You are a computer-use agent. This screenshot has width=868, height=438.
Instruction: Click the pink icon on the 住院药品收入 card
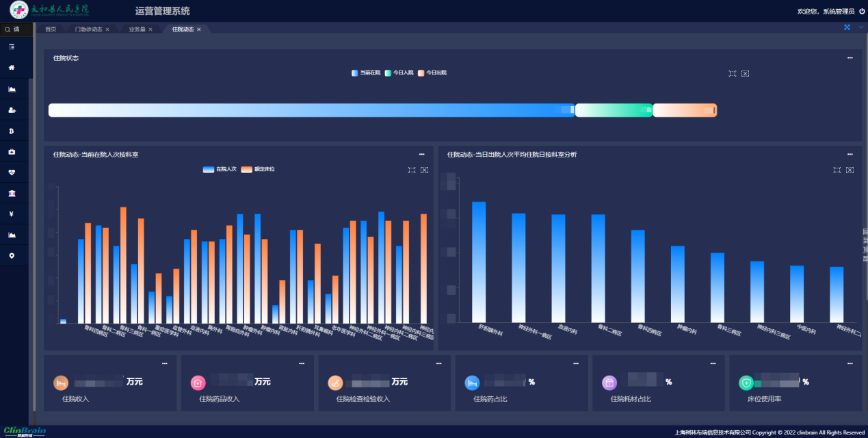(198, 383)
